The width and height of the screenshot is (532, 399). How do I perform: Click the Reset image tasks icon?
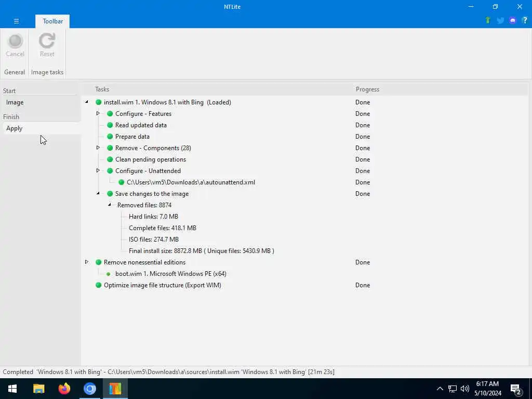pos(47,45)
